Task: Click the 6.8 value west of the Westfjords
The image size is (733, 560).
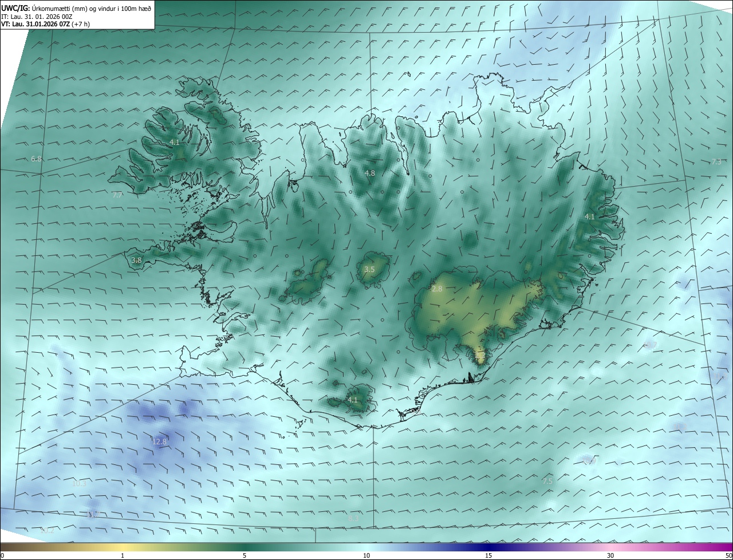Action: click(x=36, y=159)
